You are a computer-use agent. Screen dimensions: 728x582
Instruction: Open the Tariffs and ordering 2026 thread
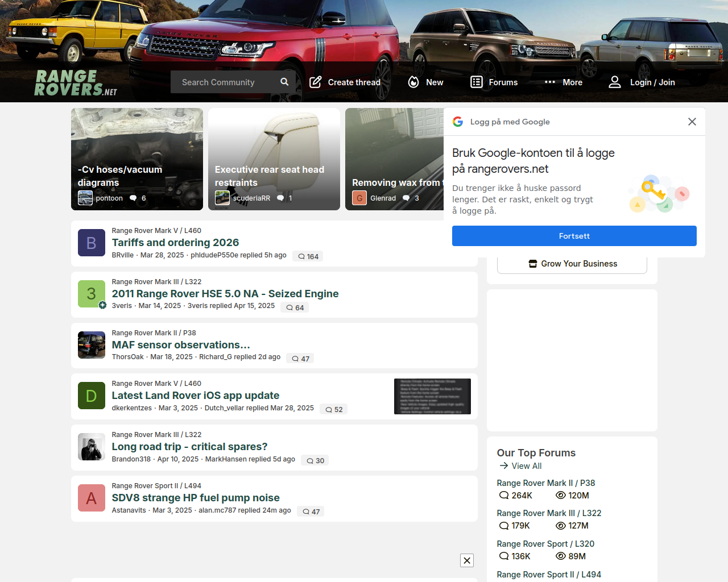(x=175, y=243)
